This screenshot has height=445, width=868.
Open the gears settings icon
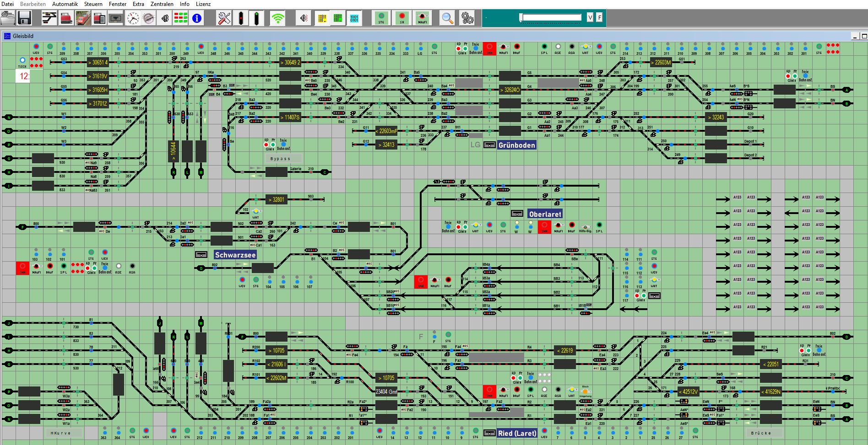point(467,18)
